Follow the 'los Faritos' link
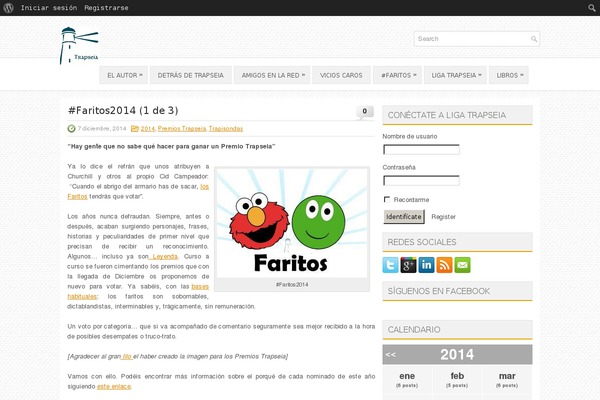The height and width of the screenshot is (400, 600). tap(77, 196)
